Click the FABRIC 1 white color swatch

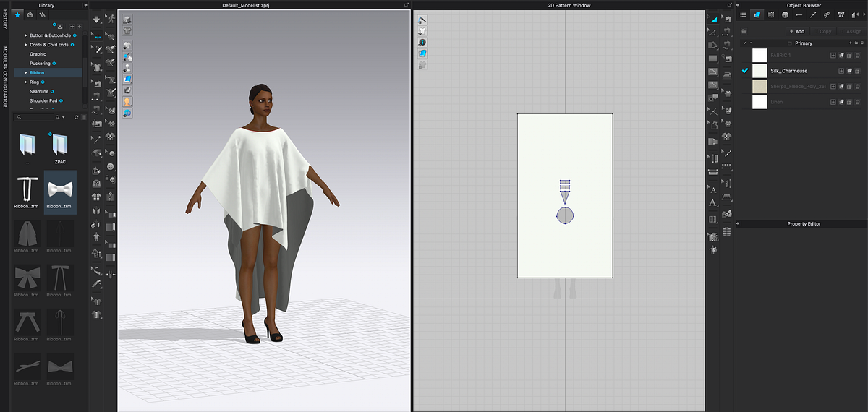[759, 55]
